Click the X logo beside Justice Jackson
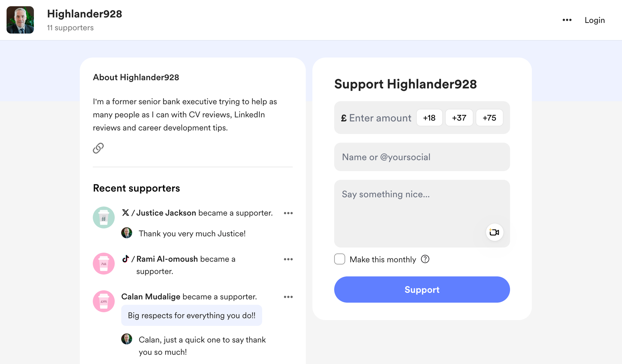Viewport: 622px width, 364px height. coord(125,213)
